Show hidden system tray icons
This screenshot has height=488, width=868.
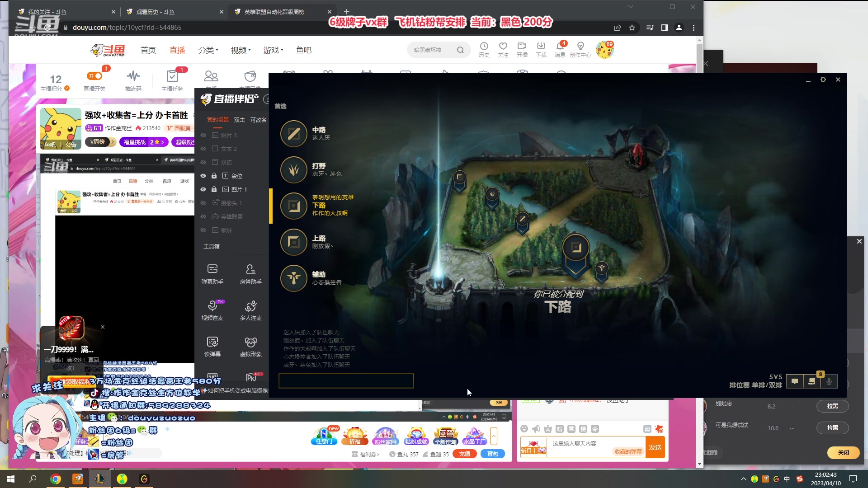click(744, 479)
